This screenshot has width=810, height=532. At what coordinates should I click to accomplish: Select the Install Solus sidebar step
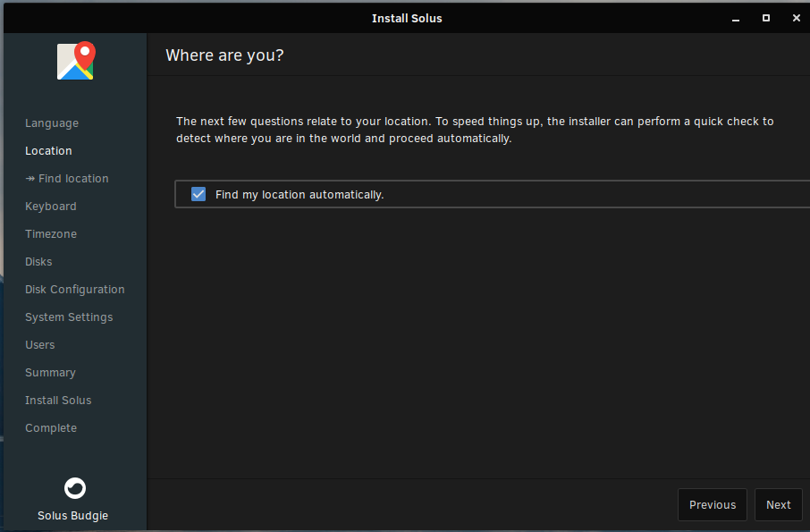58,401
